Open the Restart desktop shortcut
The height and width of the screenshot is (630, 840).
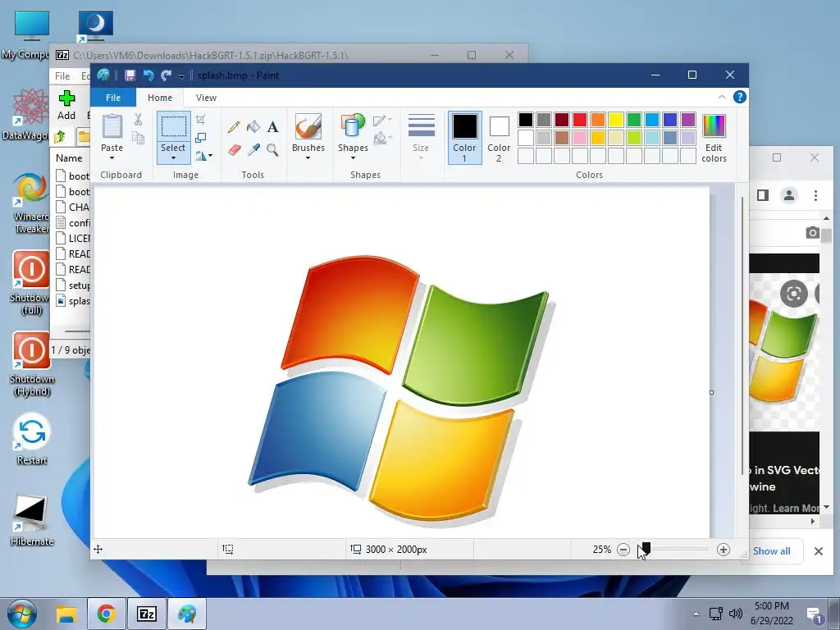click(x=32, y=440)
